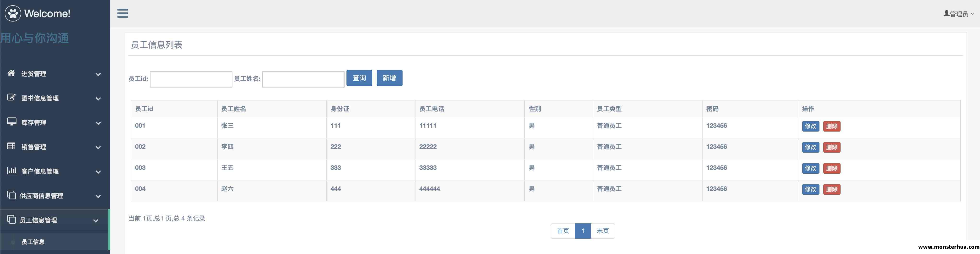Open the 客户信息管理 menu item
The height and width of the screenshot is (254, 980).
point(55,171)
